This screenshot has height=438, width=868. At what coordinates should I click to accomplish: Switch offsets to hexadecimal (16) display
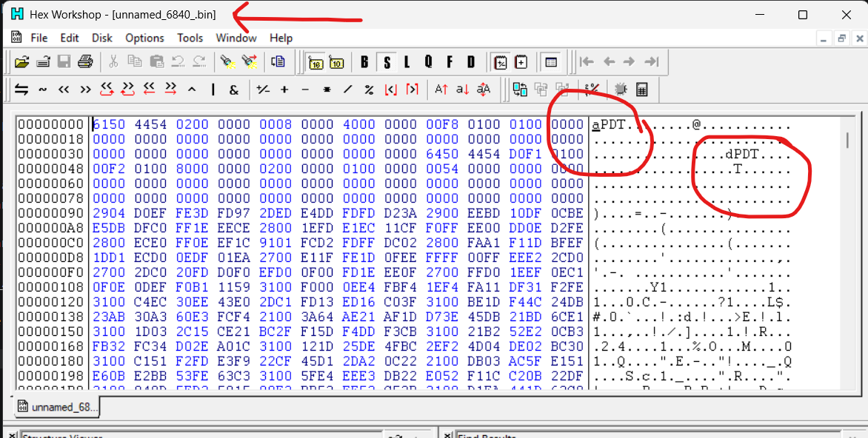pyautogui.click(x=316, y=62)
